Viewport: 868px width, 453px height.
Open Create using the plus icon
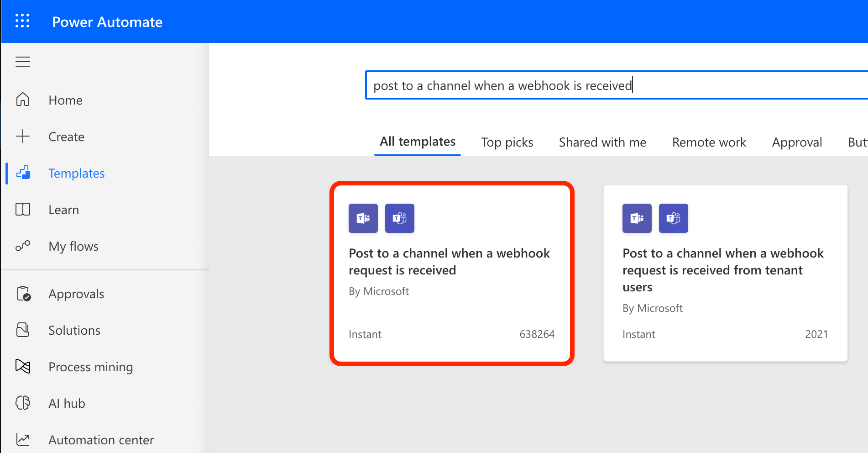[x=22, y=136]
